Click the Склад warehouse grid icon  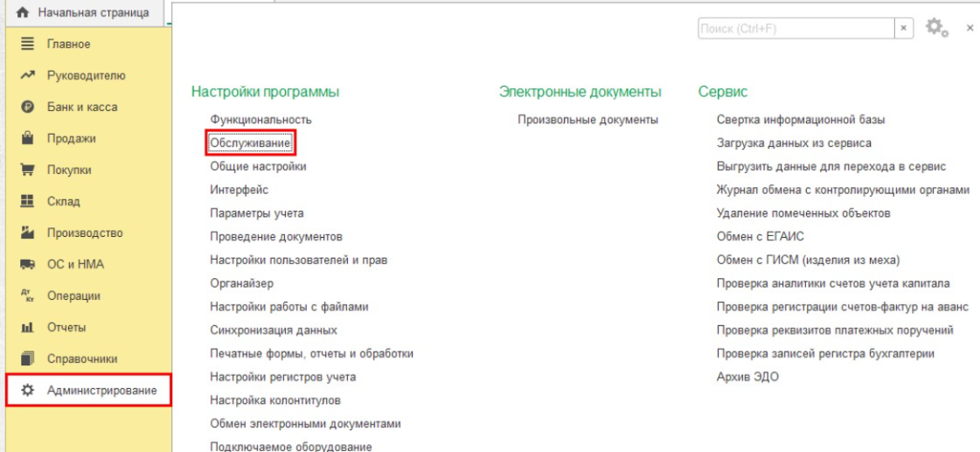(27, 202)
